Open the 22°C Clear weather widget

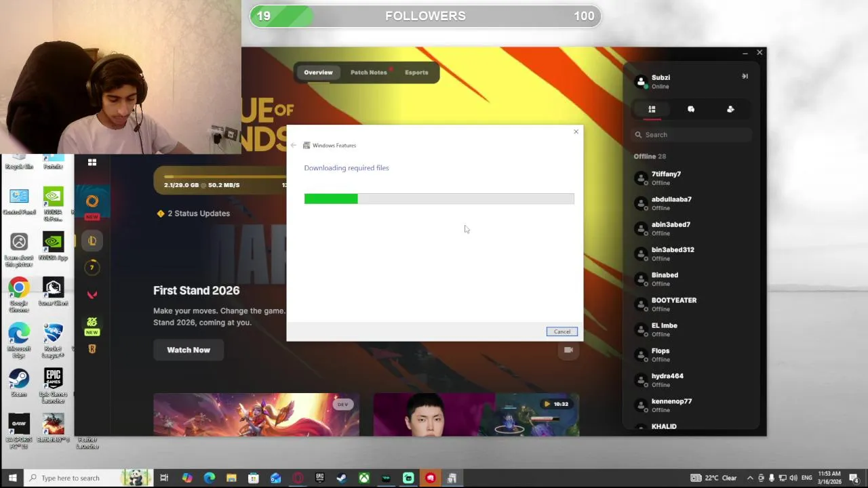point(714,478)
